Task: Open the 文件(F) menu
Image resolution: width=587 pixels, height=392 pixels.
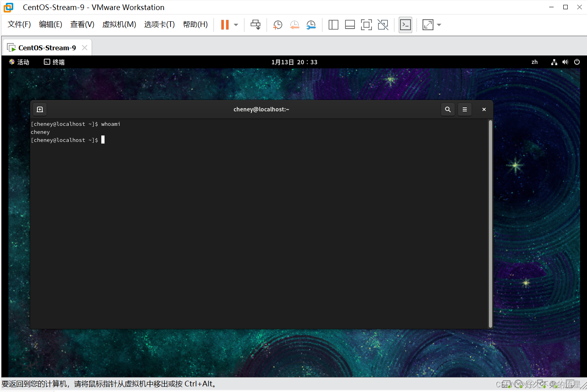Action: tap(19, 25)
